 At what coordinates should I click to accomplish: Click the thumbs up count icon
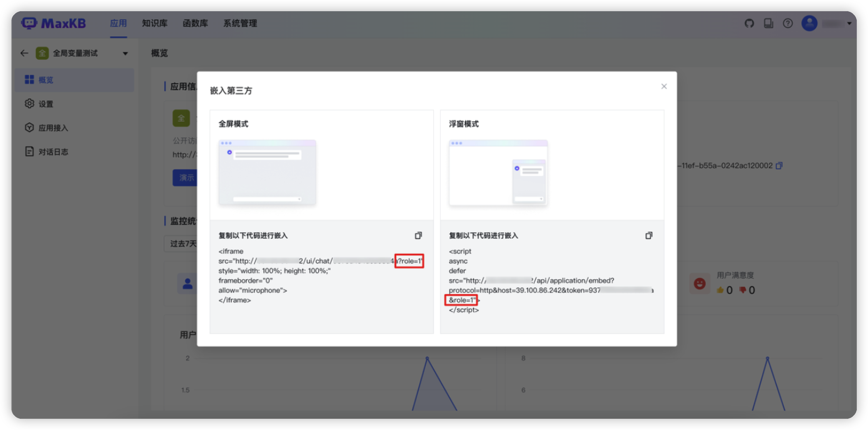tap(720, 290)
